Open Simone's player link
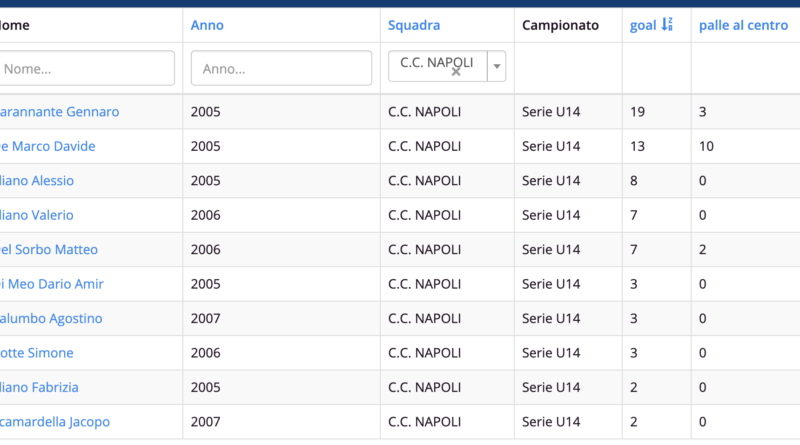Image resolution: width=800 pixels, height=445 pixels. [x=37, y=353]
